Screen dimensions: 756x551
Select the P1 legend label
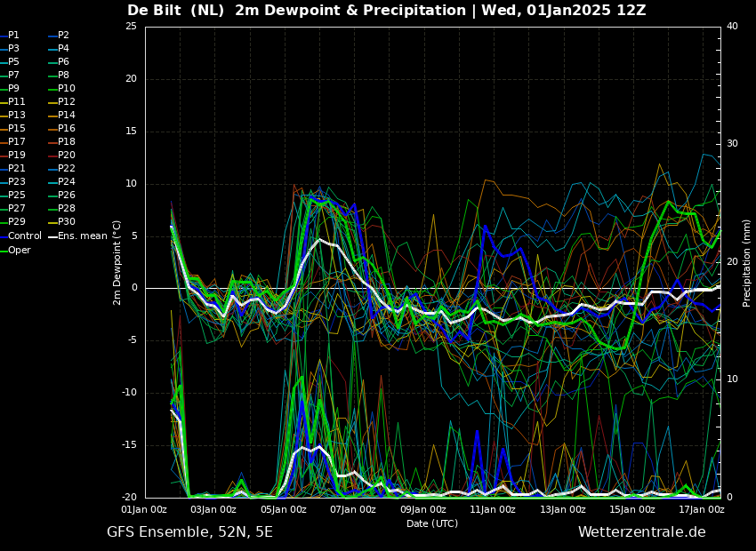tap(13, 35)
